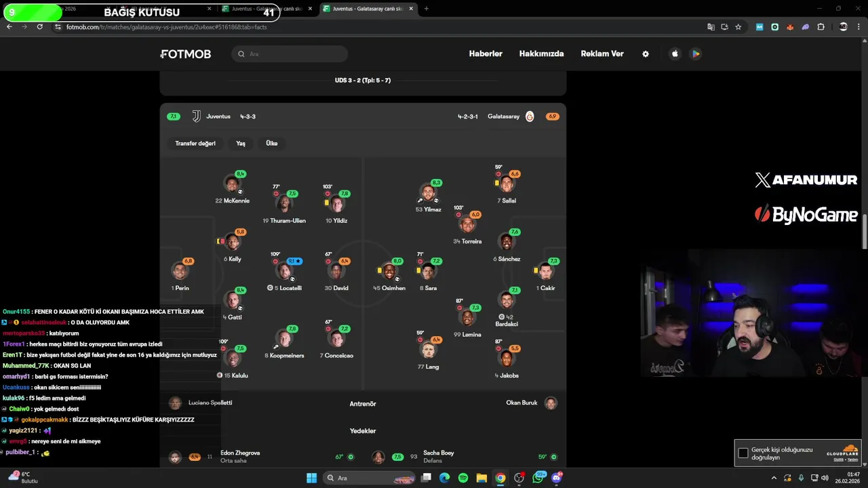
Task: Switch to the middle Juventus - Galatasaray tab
Action: click(x=268, y=9)
